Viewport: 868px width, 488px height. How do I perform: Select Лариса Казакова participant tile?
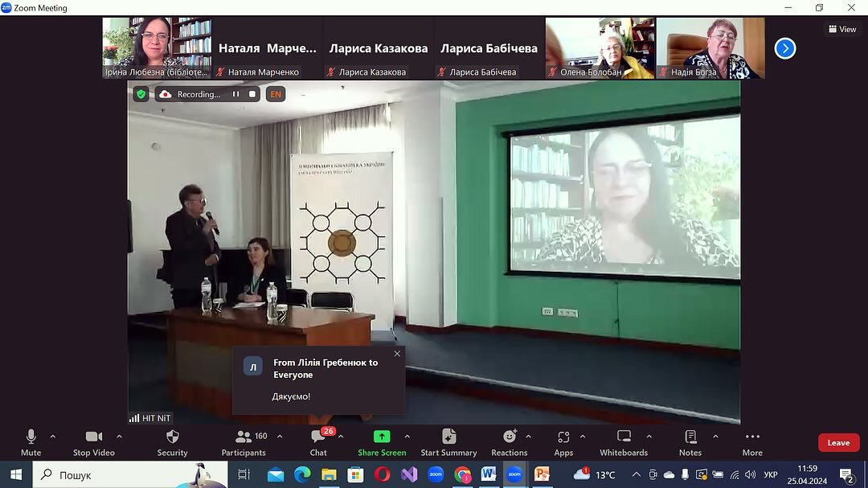pos(379,47)
